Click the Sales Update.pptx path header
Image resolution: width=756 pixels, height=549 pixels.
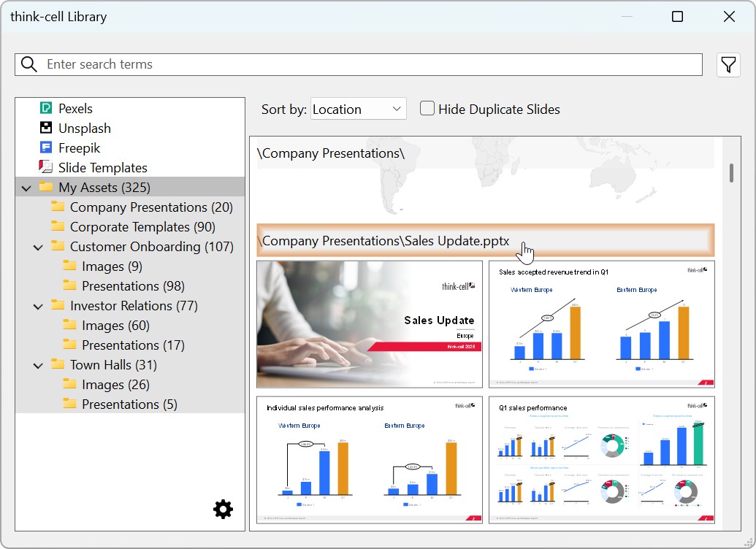tap(386, 242)
